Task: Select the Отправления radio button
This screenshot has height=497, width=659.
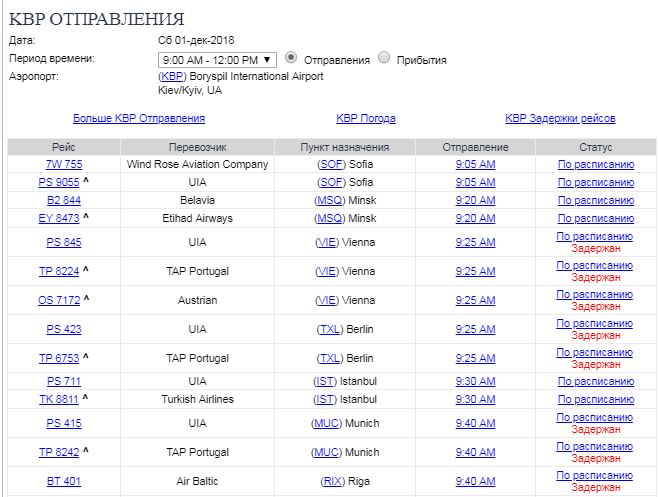Action: pyautogui.click(x=291, y=59)
